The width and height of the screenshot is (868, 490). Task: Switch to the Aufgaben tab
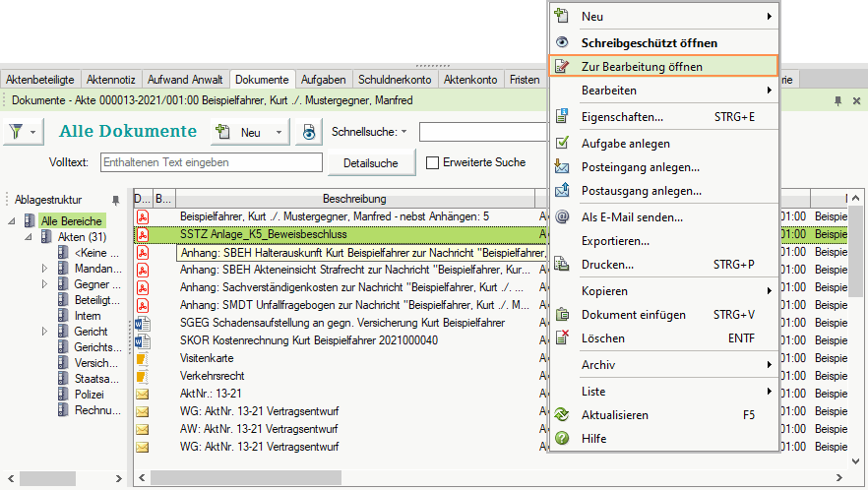(323, 80)
